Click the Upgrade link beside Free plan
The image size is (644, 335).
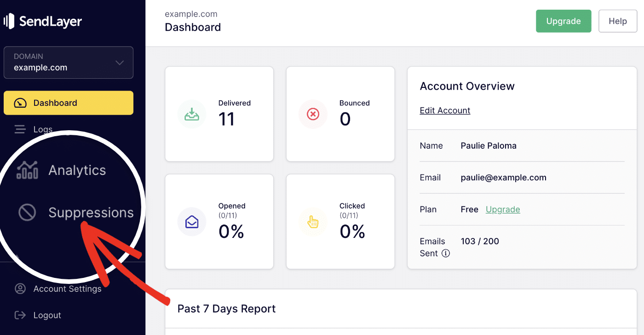point(503,209)
